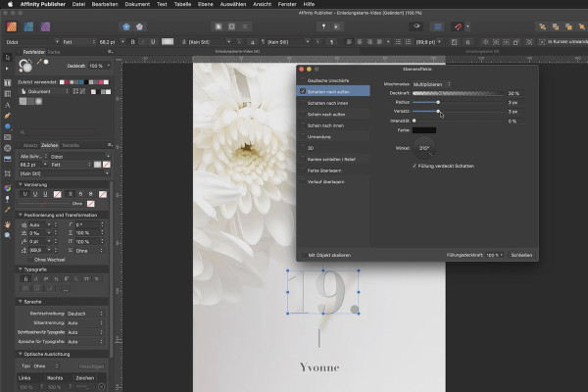Image resolution: width=588 pixels, height=392 pixels.
Task: Open the Ebene menu
Action: coord(205,4)
